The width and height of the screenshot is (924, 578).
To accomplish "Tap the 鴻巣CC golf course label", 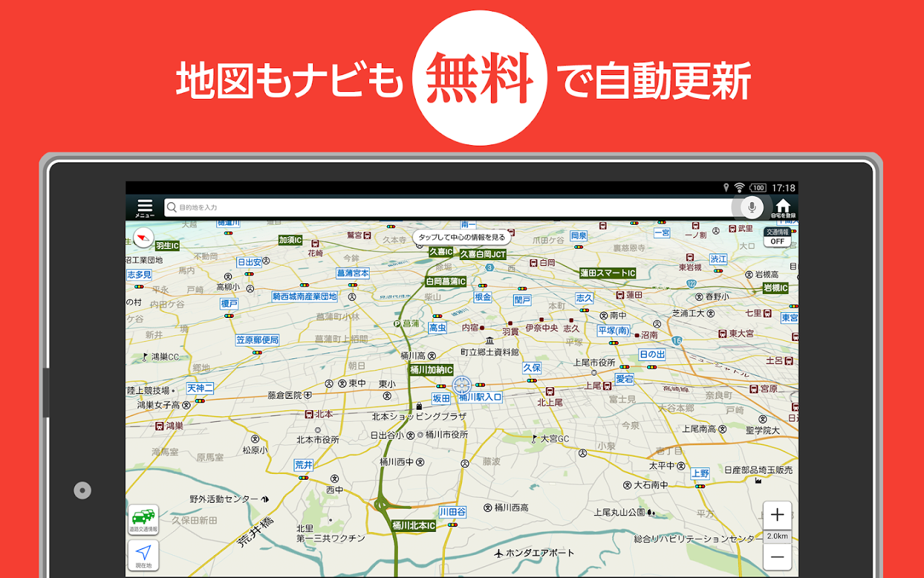I will point(160,356).
